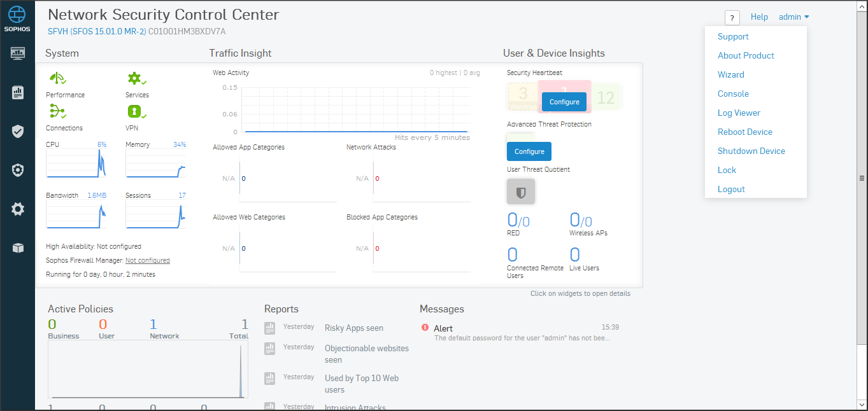The width and height of the screenshot is (868, 411).
Task: Select the gear settings icon in sidebar
Action: [x=17, y=209]
